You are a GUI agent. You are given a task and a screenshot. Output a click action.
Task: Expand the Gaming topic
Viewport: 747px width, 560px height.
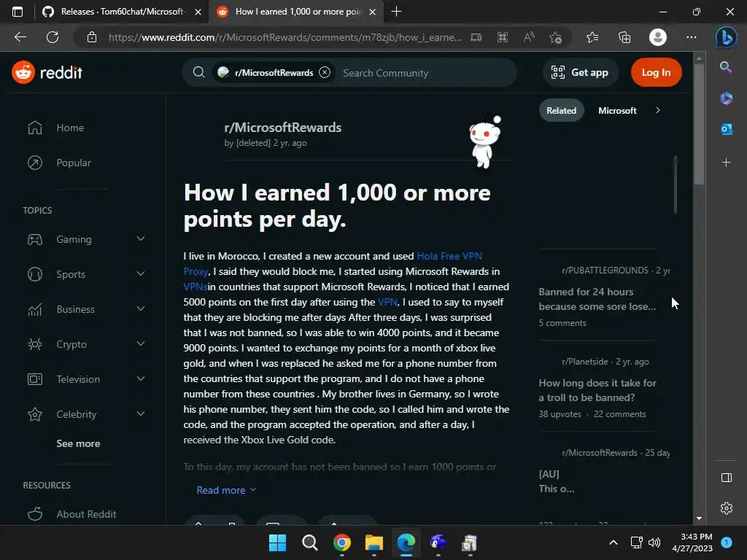[141, 238]
